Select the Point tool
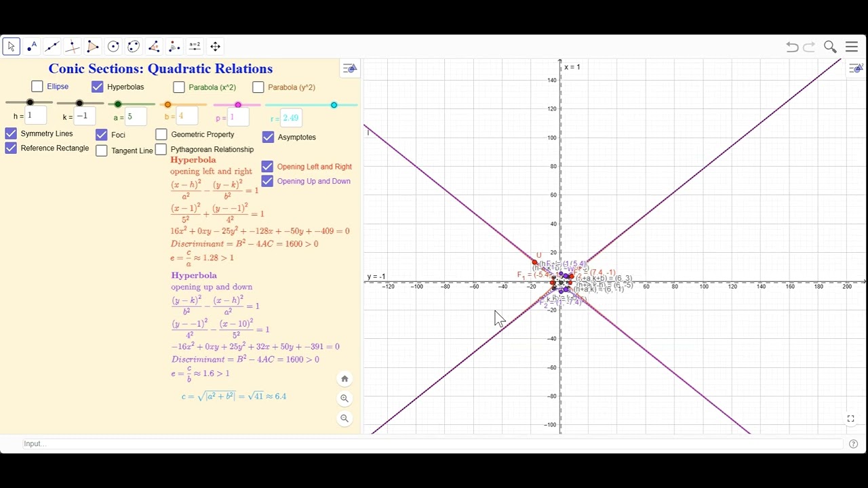The width and height of the screenshot is (868, 488). click(x=32, y=46)
